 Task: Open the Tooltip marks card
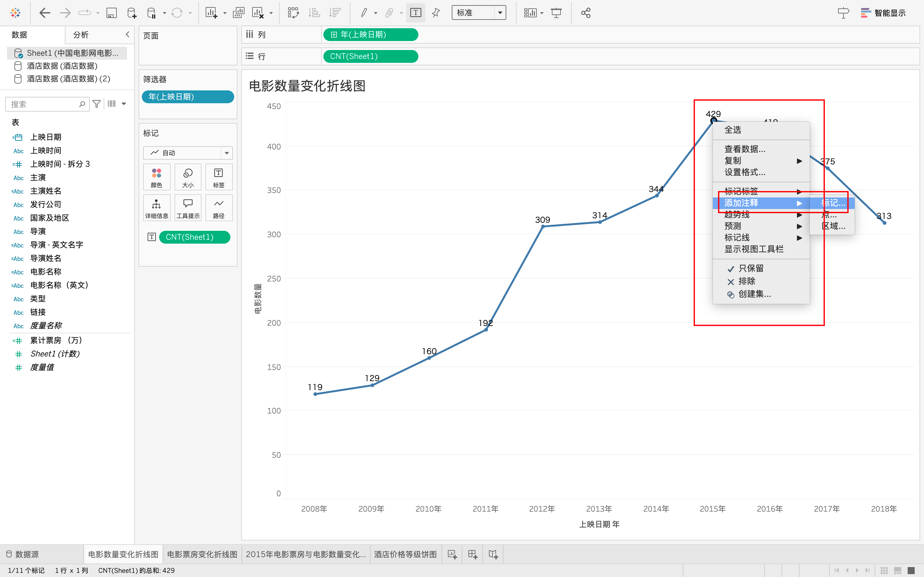coord(188,208)
